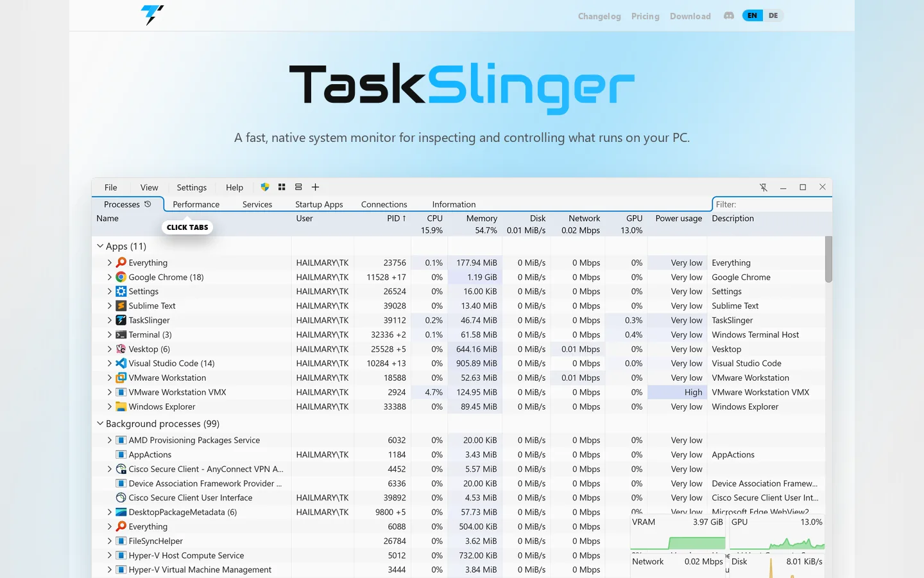The width and height of the screenshot is (924, 578).
Task: Click the Terminal app icon
Action: (121, 335)
